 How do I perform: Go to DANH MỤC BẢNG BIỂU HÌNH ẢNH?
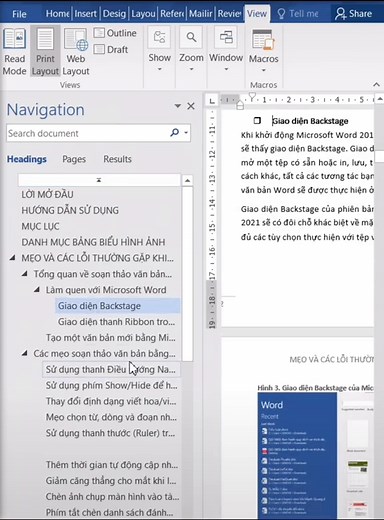[x=93, y=242]
